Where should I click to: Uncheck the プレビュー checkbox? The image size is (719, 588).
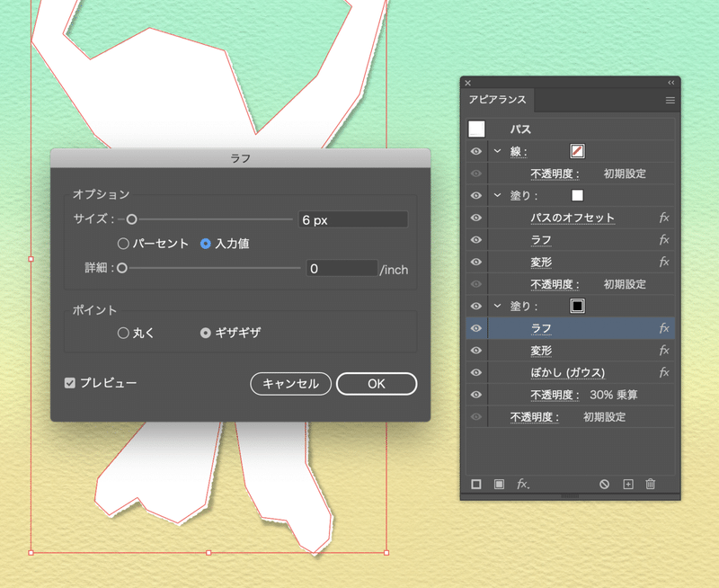coord(69,382)
